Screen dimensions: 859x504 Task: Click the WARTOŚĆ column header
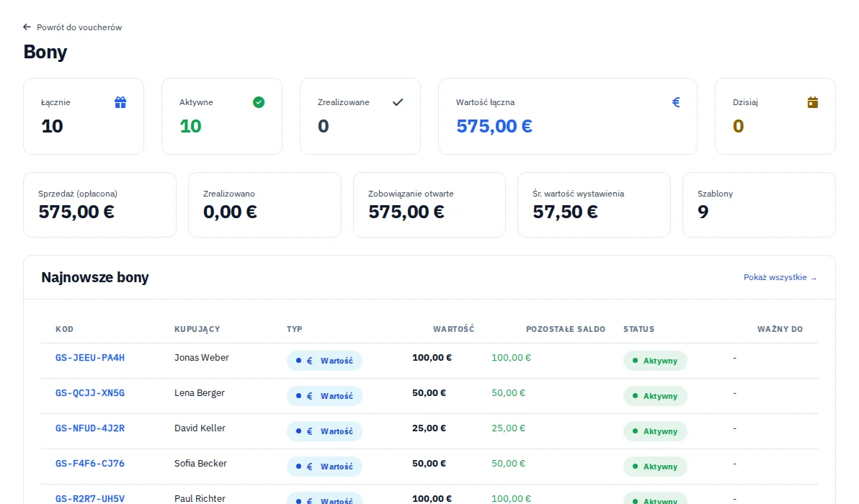[453, 329]
